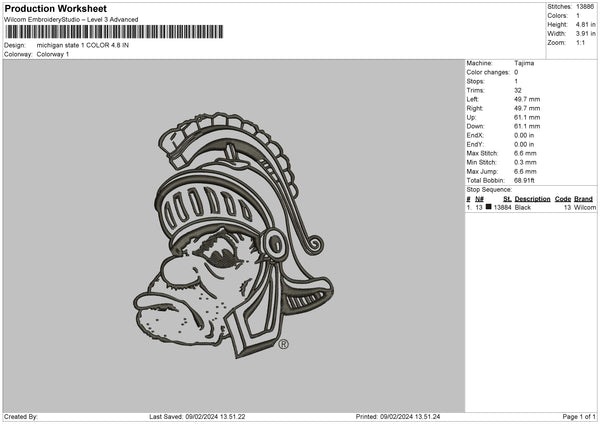The image size is (600, 424).
Task: Select the Black description in stop sequence
Action: [x=523, y=207]
